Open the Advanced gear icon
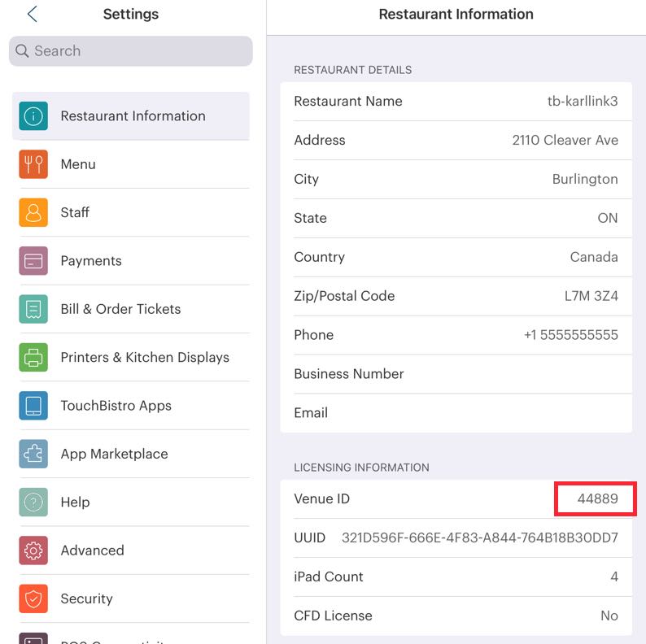 point(33,550)
